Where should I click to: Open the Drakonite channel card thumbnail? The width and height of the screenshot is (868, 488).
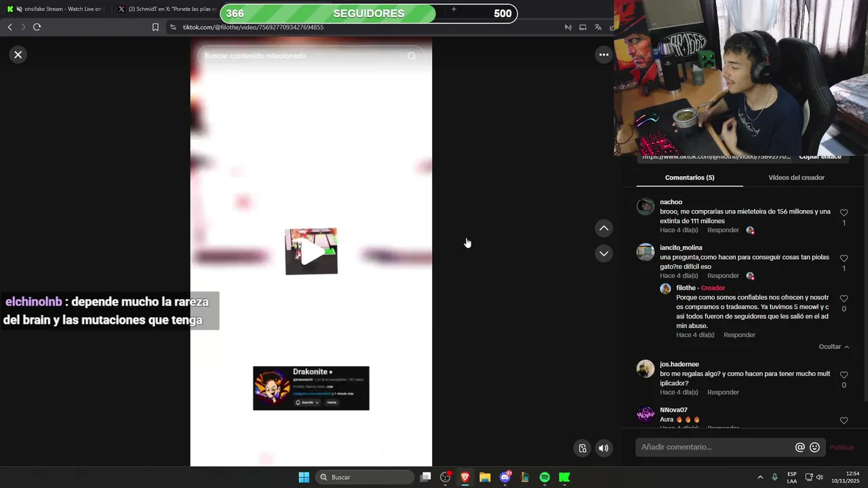[311, 388]
